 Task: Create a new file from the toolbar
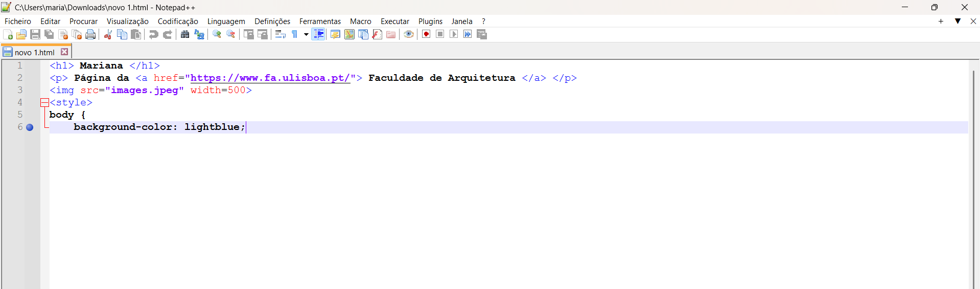[8, 34]
